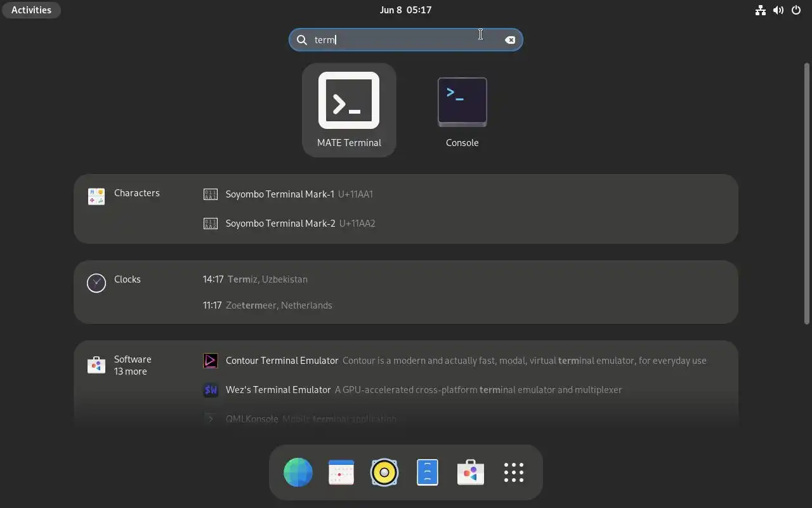Screen dimensions: 812x508
Task: Launch MATE Terminal from search results
Action: [349, 110]
